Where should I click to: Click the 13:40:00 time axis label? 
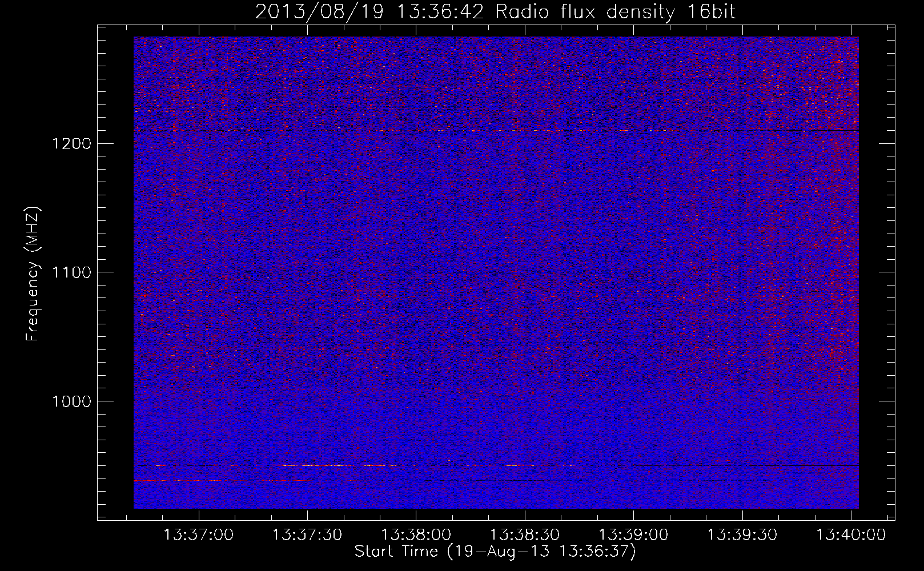pos(851,535)
